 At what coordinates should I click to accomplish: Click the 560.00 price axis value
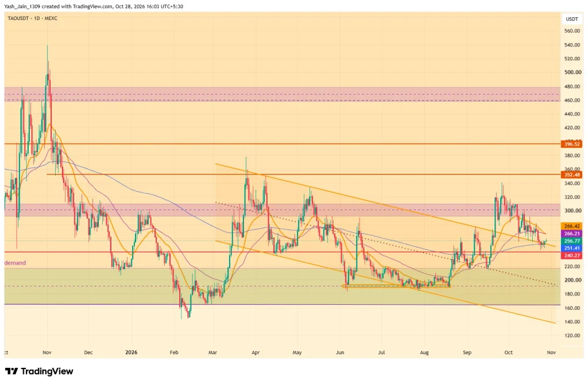coord(572,31)
